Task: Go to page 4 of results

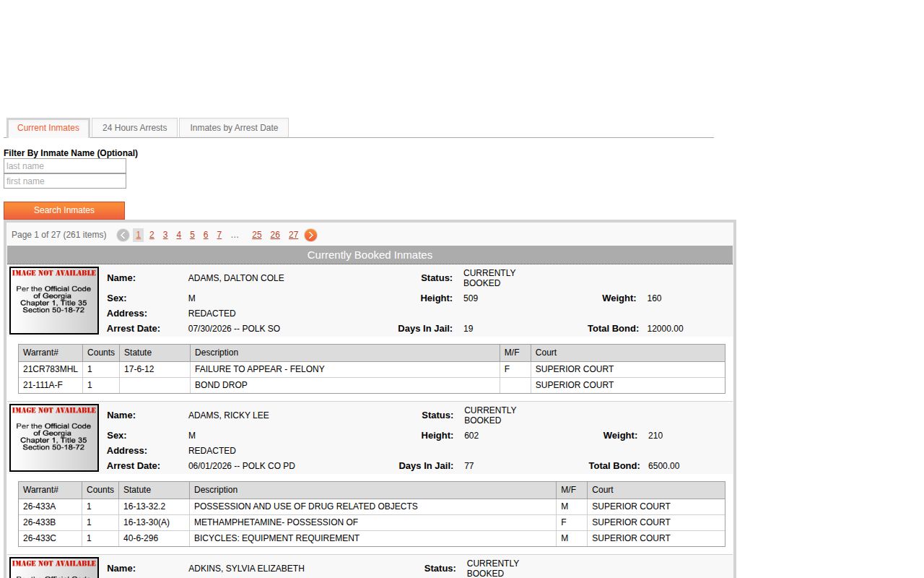Action: tap(179, 235)
